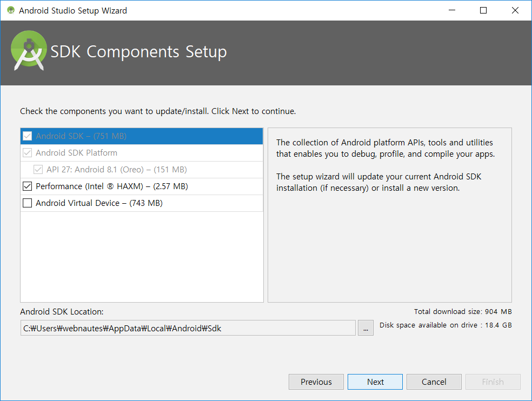Minimize the Setup Wizard window

[452, 10]
